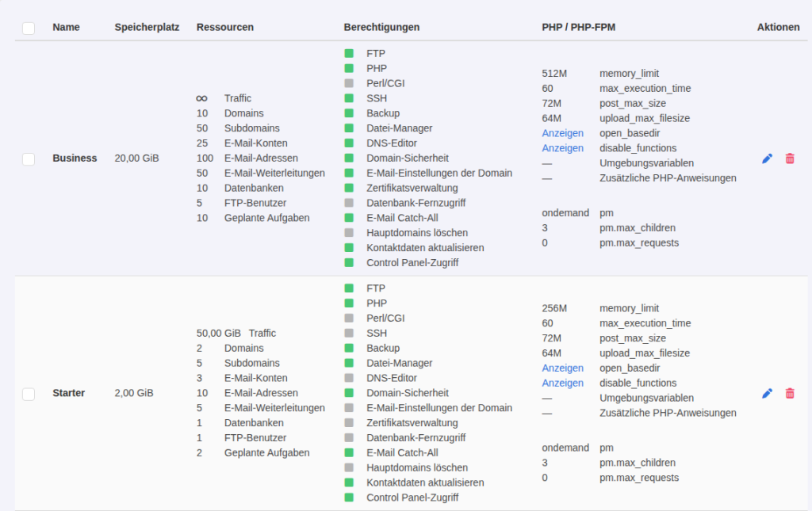Tick the select-all checkbox in header
The width and height of the screenshot is (812, 511).
(x=29, y=28)
